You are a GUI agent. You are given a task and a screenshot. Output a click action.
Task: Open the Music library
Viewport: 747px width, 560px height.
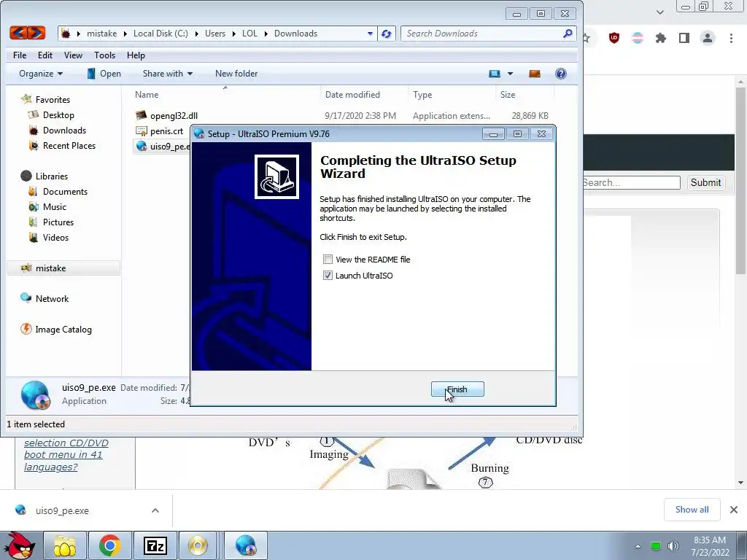tap(47, 206)
